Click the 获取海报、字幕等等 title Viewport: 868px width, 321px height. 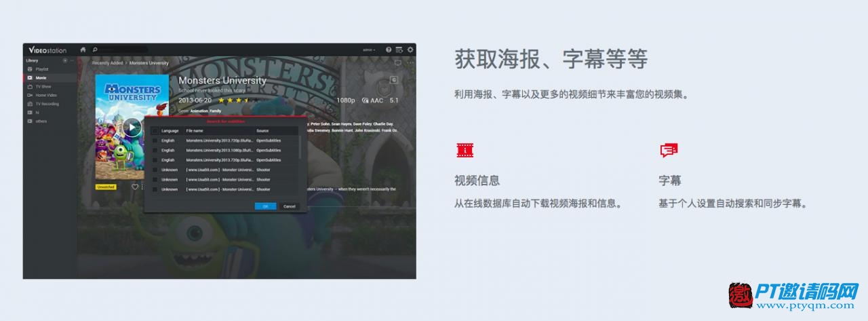pos(551,59)
